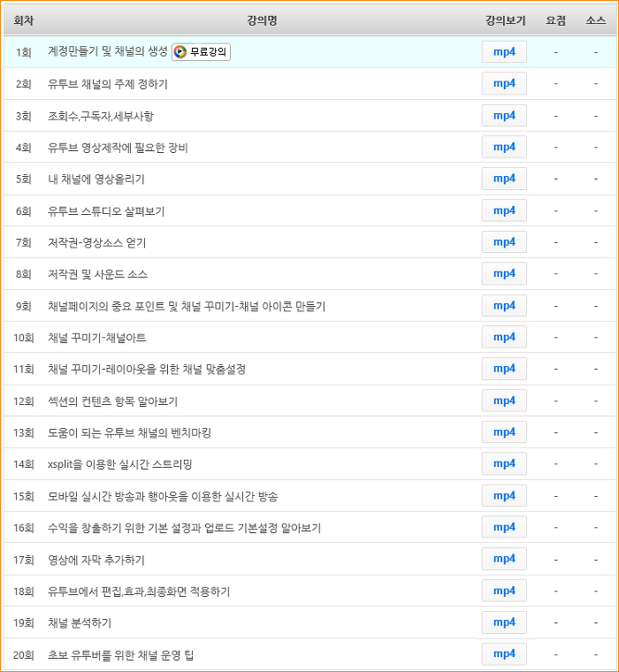Select lecture title 저작권-영상소스 얻기
The image size is (619, 672).
97,243
